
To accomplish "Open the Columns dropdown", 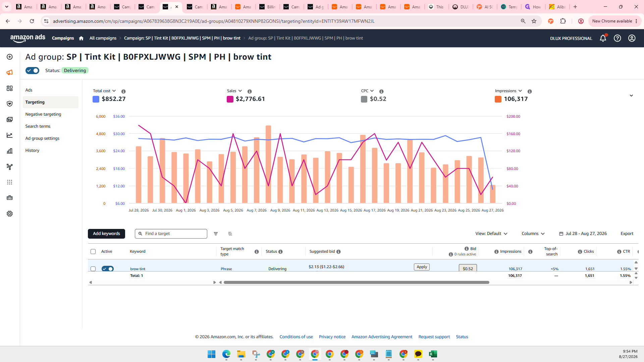I will (533, 234).
